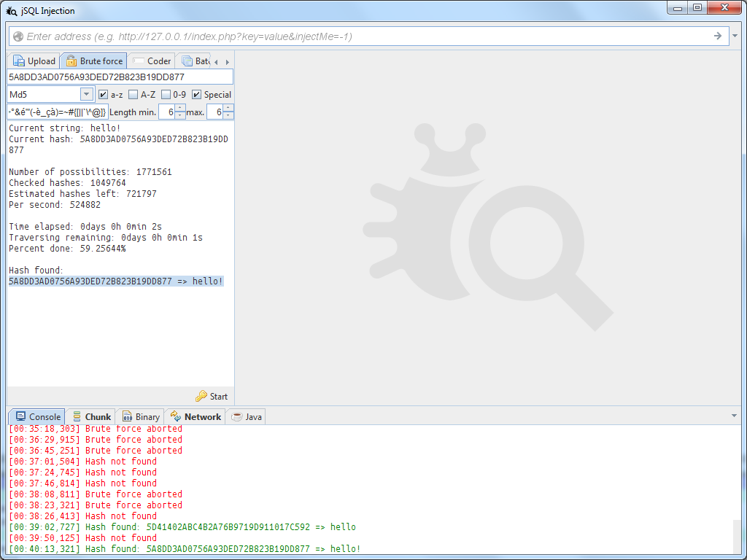Open the Md5 hash type dropdown
The height and width of the screenshot is (560, 747).
(x=86, y=94)
